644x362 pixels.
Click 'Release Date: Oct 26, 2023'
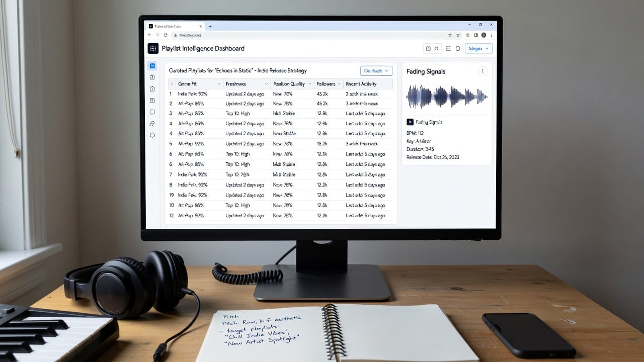point(433,157)
